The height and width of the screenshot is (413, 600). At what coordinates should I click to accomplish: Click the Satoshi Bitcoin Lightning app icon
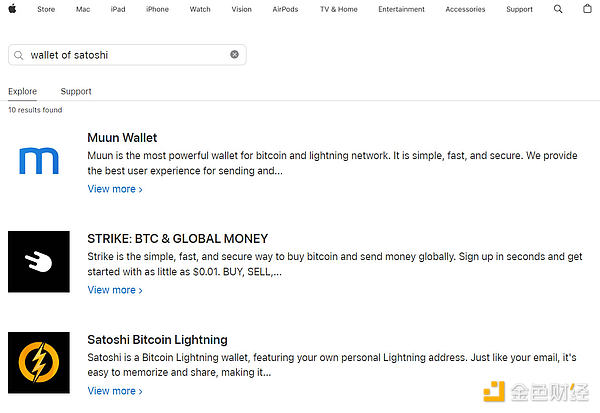pyautogui.click(x=39, y=362)
